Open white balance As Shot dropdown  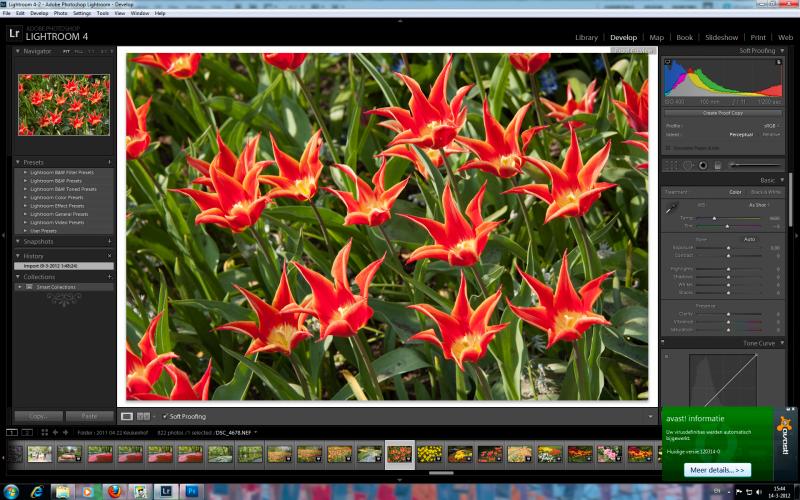pos(759,205)
